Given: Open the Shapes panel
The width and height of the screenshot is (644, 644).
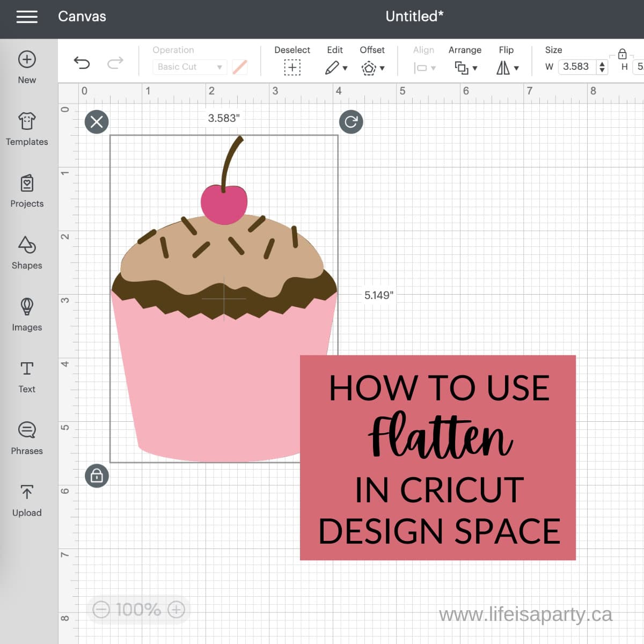Looking at the screenshot, I should (27, 253).
